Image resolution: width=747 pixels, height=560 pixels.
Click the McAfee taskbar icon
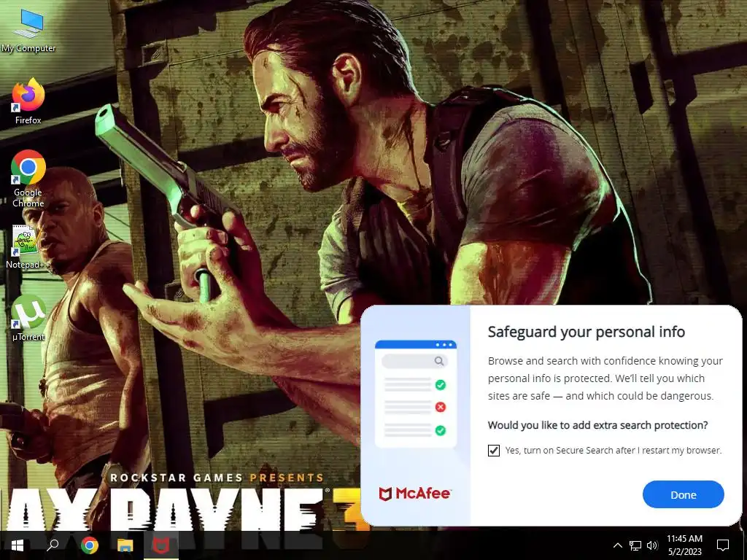tap(161, 545)
